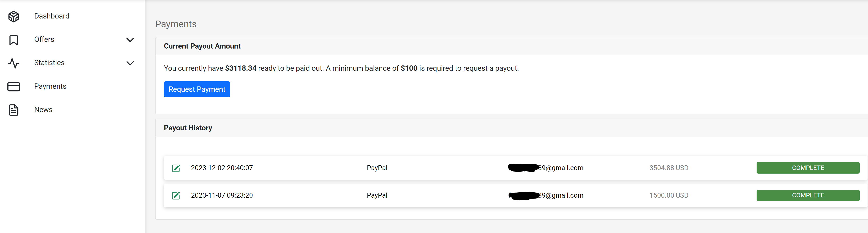Open edit icon for 2023-12-02 payout
Screen dimensions: 868x233
(176, 168)
